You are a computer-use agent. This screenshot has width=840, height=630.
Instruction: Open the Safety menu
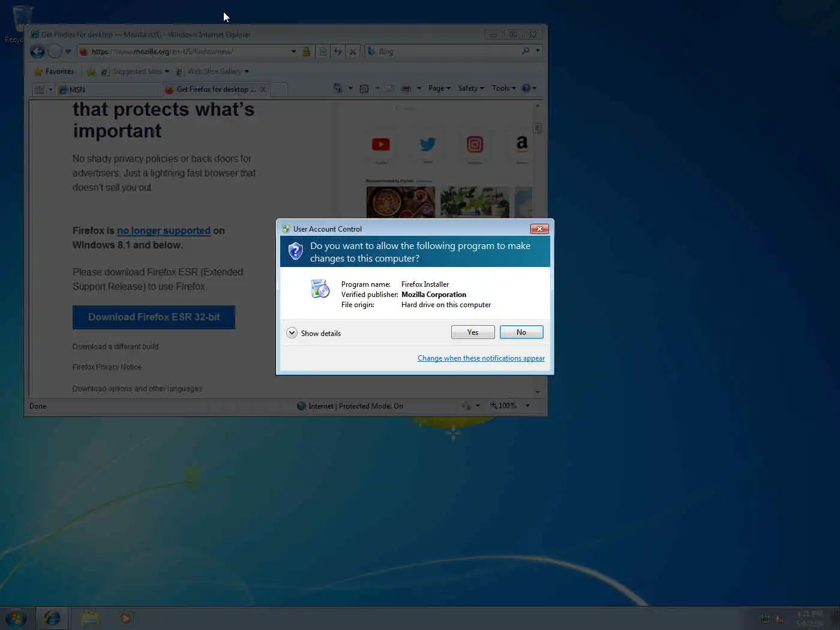tap(471, 88)
